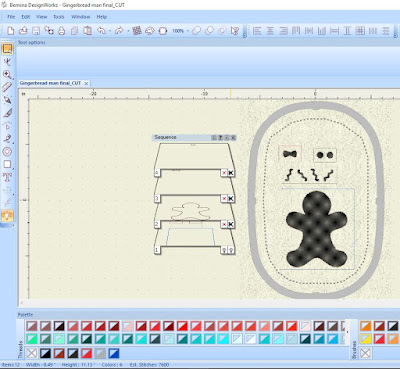Viewport: 400px width, 369px height.
Task: Select sequence layer number 3
Action: 157,199
